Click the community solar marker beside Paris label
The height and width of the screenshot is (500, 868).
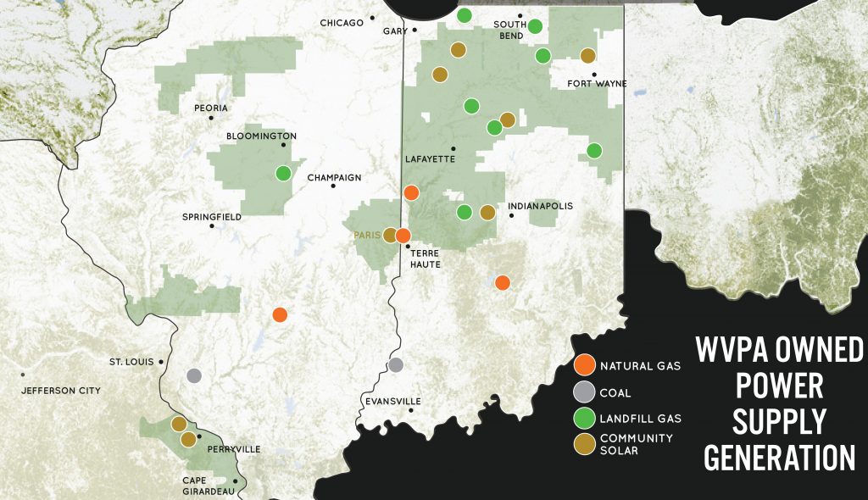[390, 235]
